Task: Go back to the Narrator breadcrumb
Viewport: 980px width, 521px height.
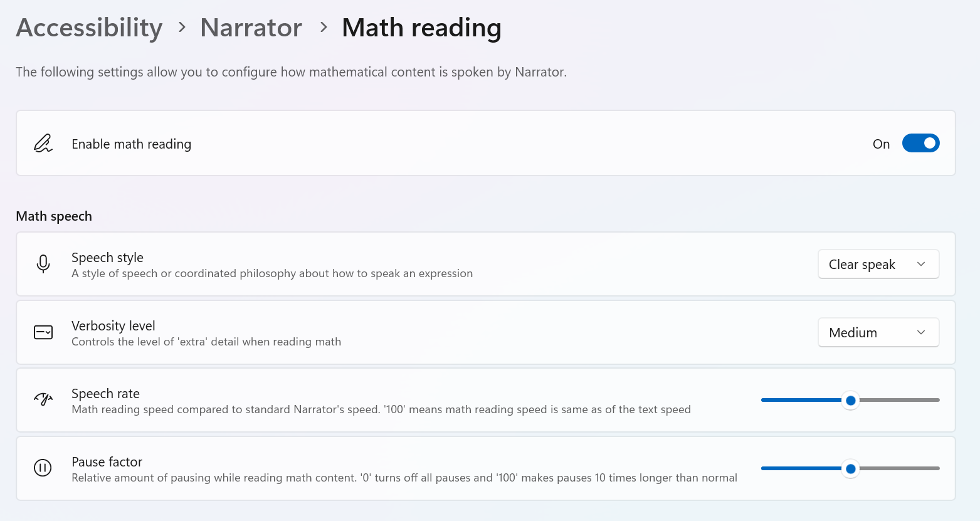Action: click(x=251, y=28)
